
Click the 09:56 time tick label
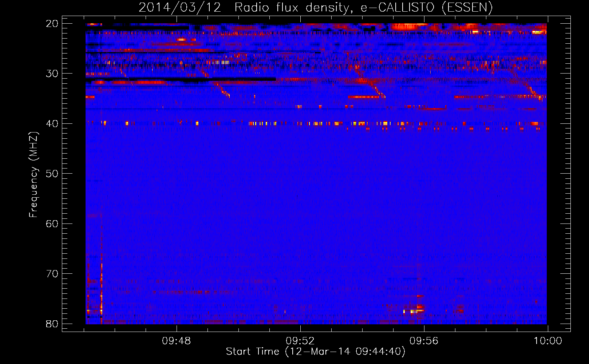point(424,341)
